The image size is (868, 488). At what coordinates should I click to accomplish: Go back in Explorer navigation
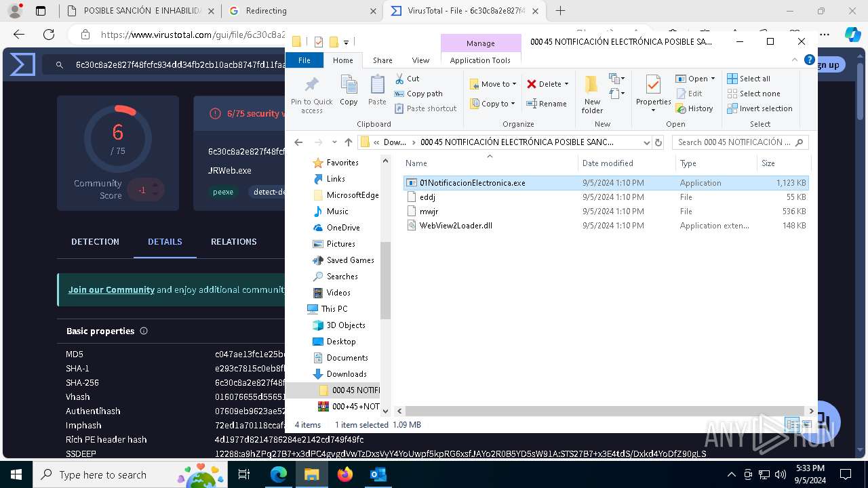pos(298,142)
